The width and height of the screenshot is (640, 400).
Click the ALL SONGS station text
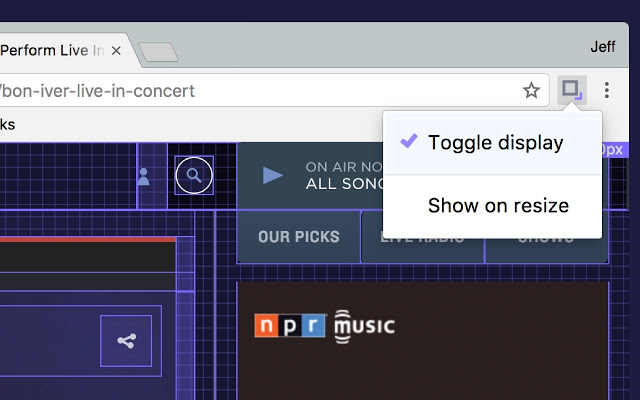point(345,184)
